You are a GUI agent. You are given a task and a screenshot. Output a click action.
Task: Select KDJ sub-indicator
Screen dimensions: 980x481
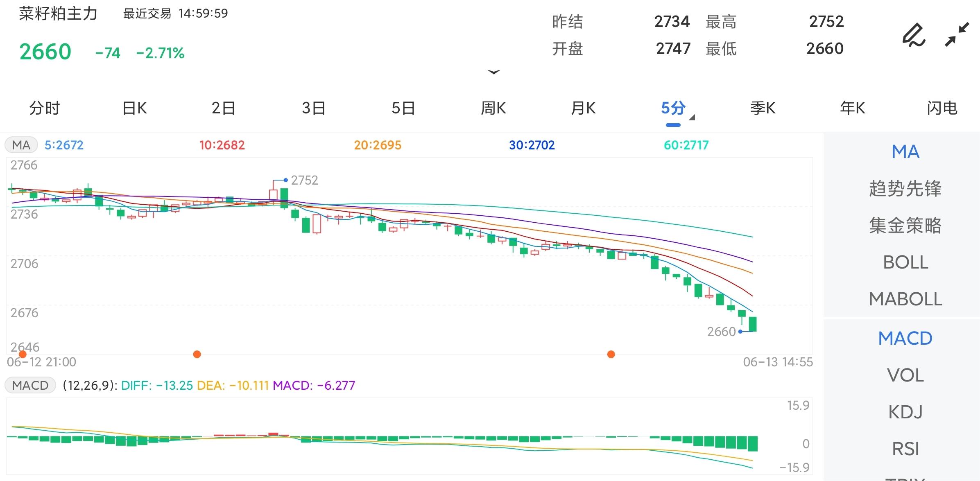point(905,412)
